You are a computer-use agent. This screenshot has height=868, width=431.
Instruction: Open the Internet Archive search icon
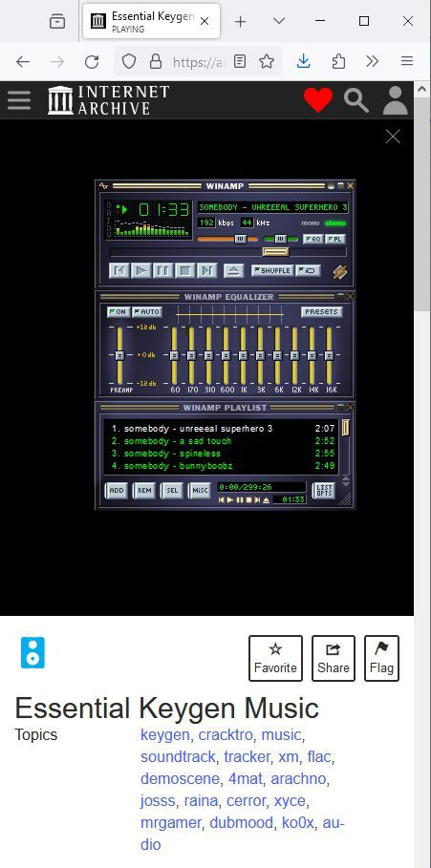click(356, 100)
